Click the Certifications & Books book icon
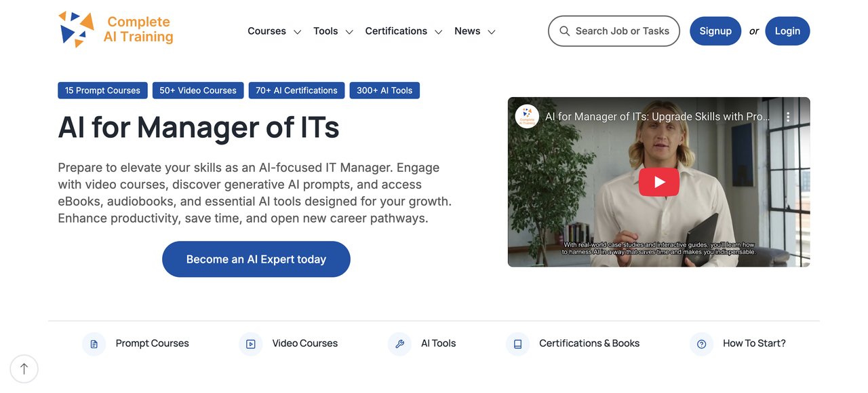The width and height of the screenshot is (868, 393). 517,344
